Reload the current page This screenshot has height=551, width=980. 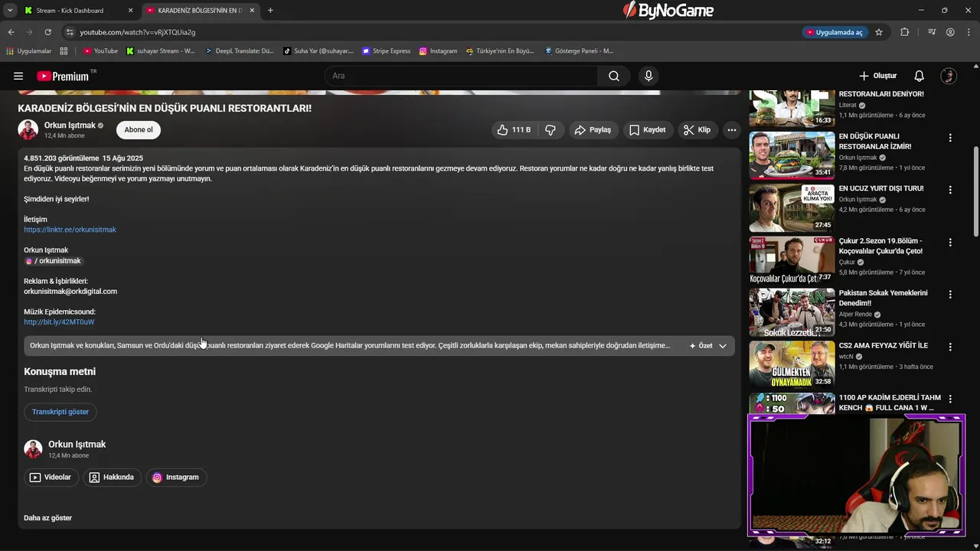[47, 32]
